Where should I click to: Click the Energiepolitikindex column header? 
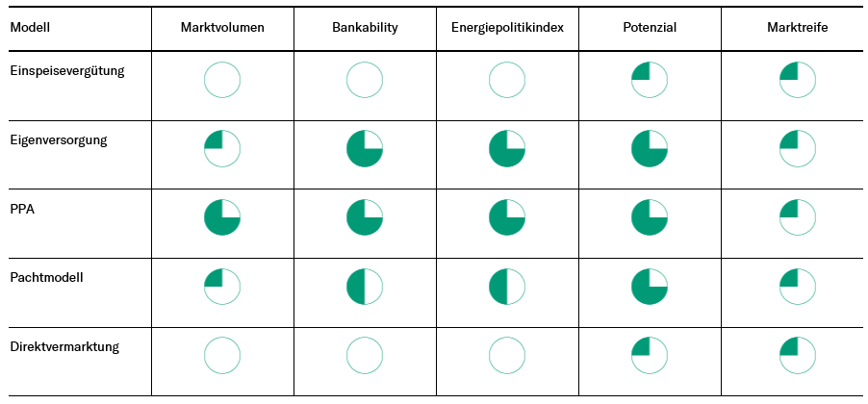(507, 28)
